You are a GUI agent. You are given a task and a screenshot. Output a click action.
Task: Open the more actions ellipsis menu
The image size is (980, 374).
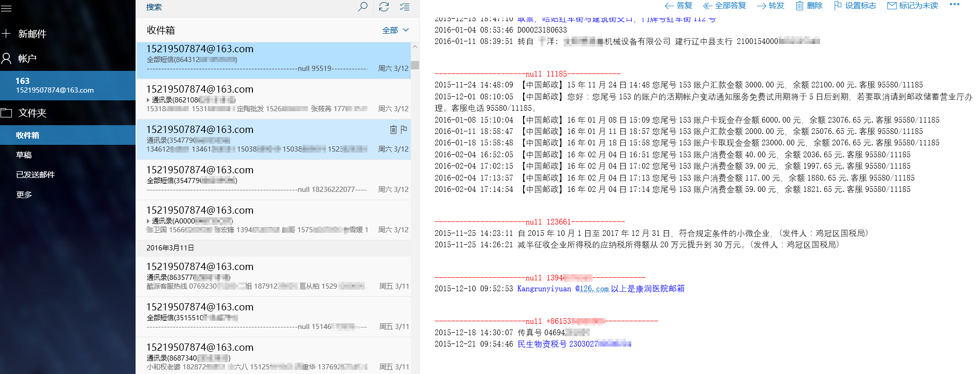coord(955,5)
